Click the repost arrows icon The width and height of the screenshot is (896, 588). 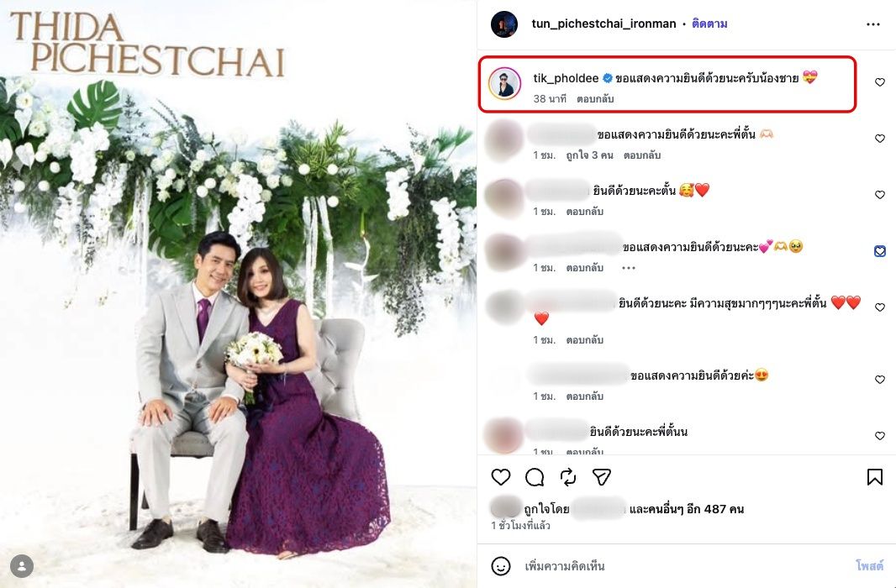[568, 476]
